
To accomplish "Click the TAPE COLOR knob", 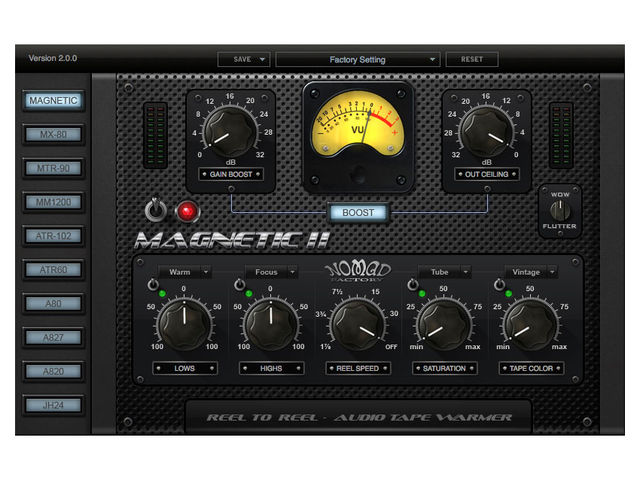I will (x=531, y=325).
